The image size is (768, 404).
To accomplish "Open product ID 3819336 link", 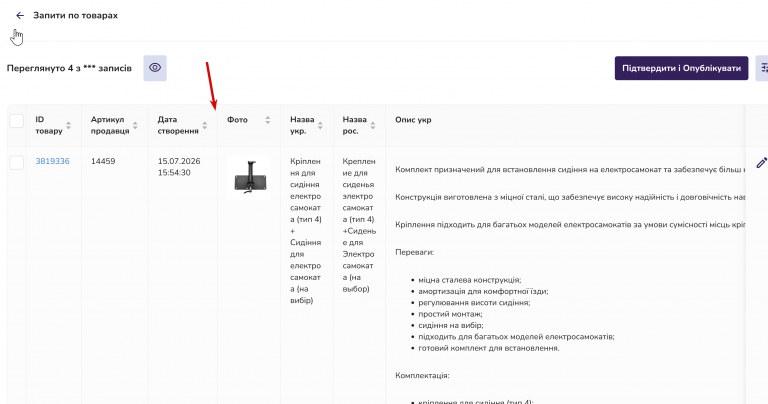I will pyautogui.click(x=52, y=161).
